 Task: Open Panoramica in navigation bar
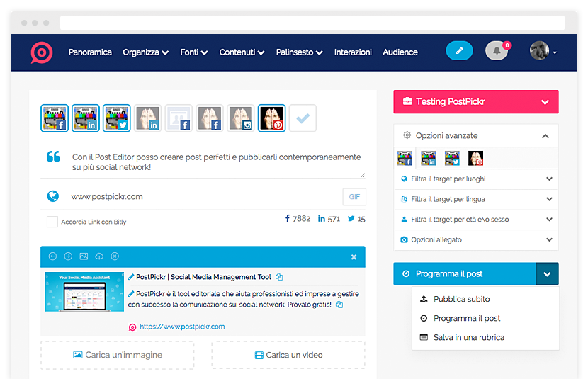[90, 52]
